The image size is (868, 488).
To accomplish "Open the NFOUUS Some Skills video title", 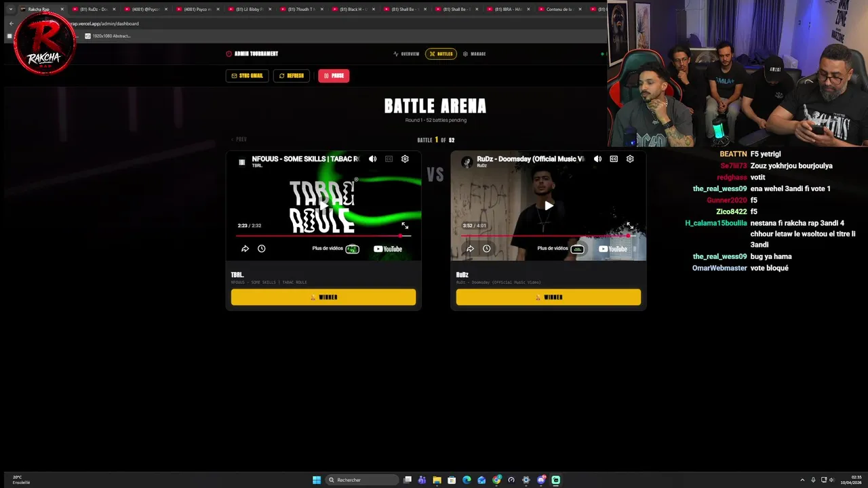I will coord(305,159).
